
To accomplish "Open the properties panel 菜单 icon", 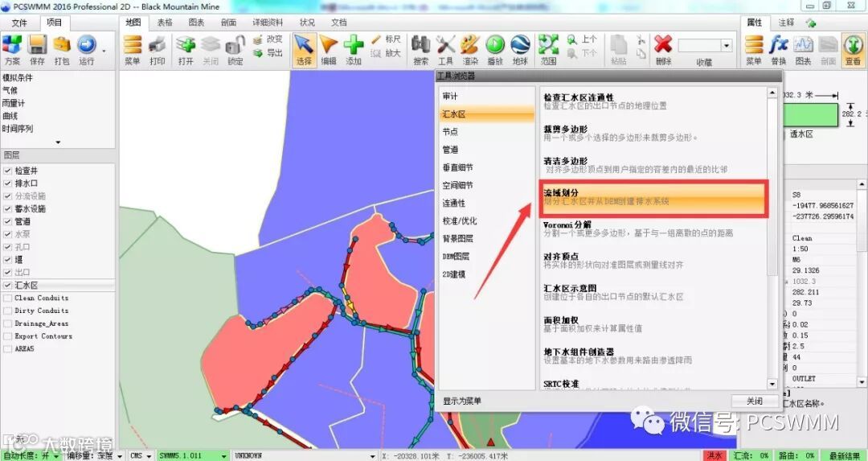I will click(753, 50).
